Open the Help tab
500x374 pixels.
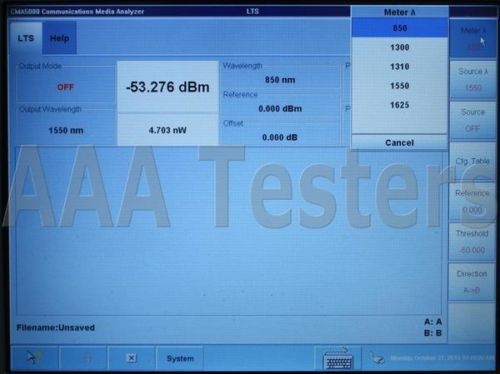pyautogui.click(x=60, y=38)
